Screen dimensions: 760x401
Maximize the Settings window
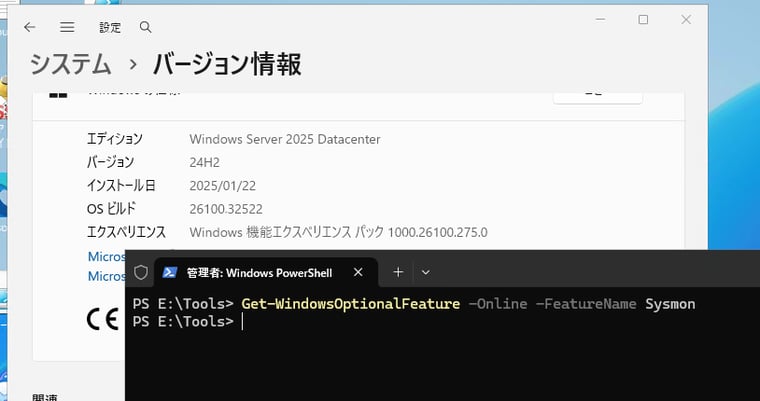coord(643,19)
